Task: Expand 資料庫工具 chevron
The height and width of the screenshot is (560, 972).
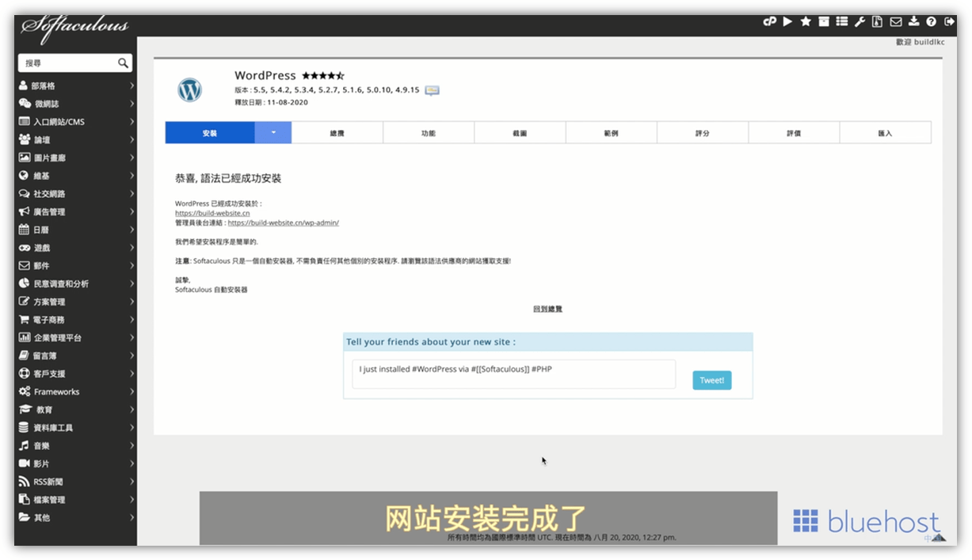Action: pos(132,428)
